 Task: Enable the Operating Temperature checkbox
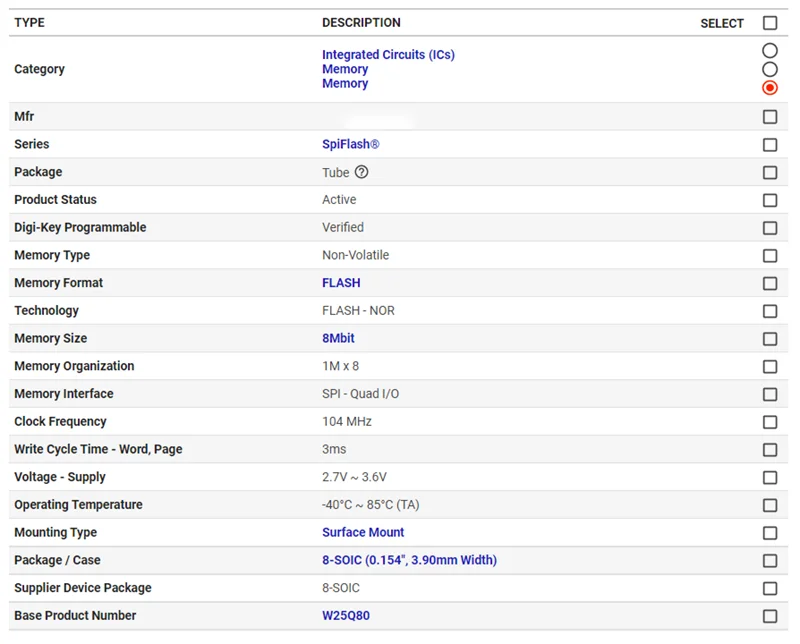pyautogui.click(x=770, y=505)
